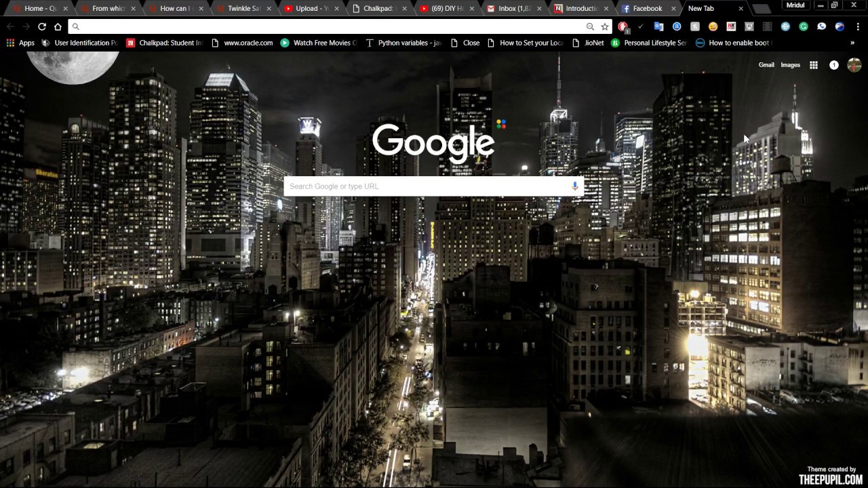Open THEPUPIL.COM theme credit link
Viewport: 868px width, 488px height.
(x=831, y=479)
